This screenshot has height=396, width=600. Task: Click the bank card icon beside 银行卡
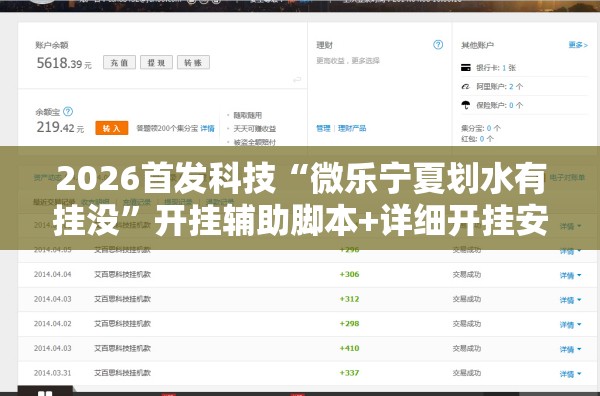click(466, 68)
